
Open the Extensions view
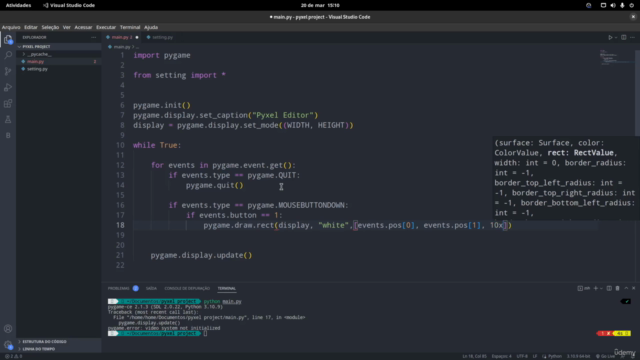click(8, 103)
